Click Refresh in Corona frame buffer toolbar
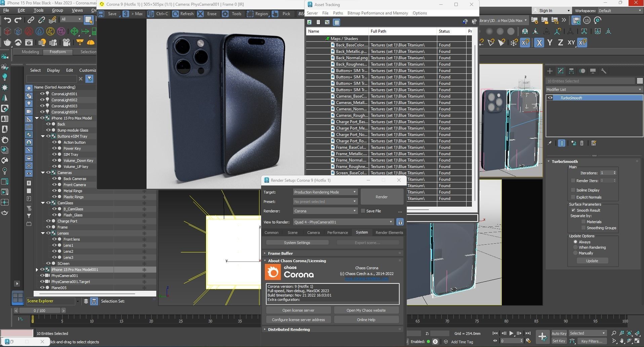 [x=184, y=14]
